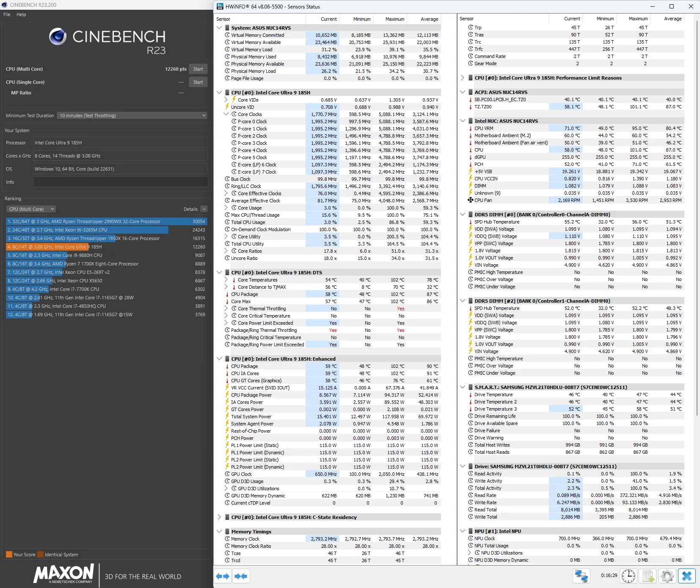
Task: Reset sensor timer with the clock icon
Action: [x=628, y=576]
